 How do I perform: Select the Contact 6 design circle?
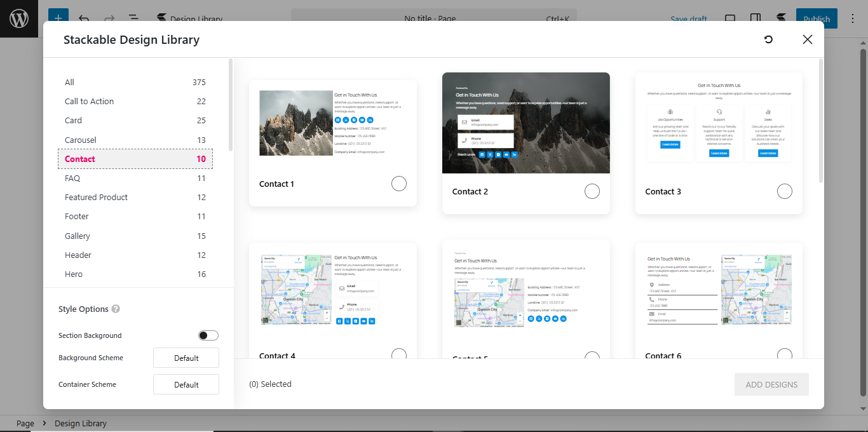click(x=785, y=354)
